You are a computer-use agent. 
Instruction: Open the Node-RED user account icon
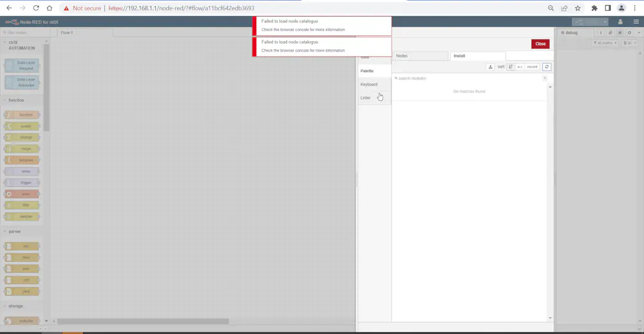(620, 22)
